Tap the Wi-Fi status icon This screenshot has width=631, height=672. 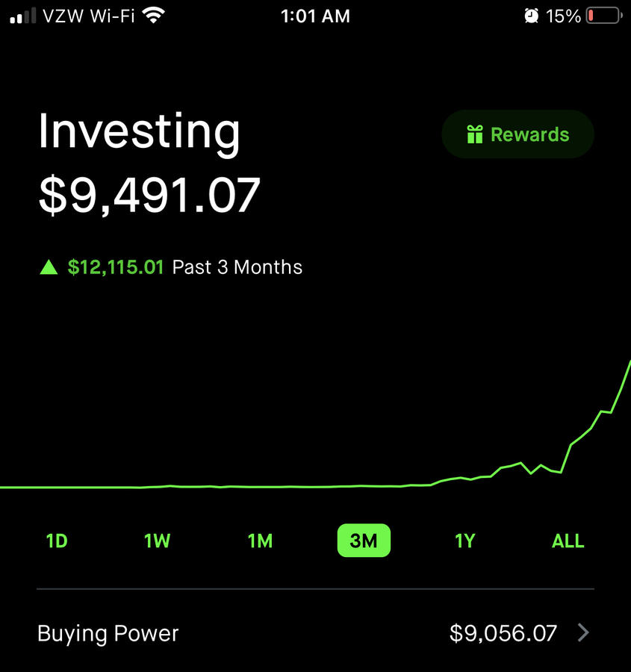(x=154, y=16)
